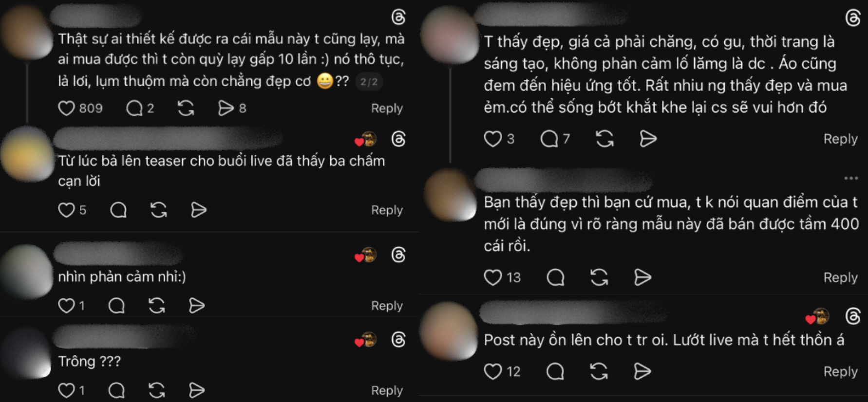This screenshot has height=402, width=868.
Task: Like the comment with 809 likes
Action: pos(66,108)
